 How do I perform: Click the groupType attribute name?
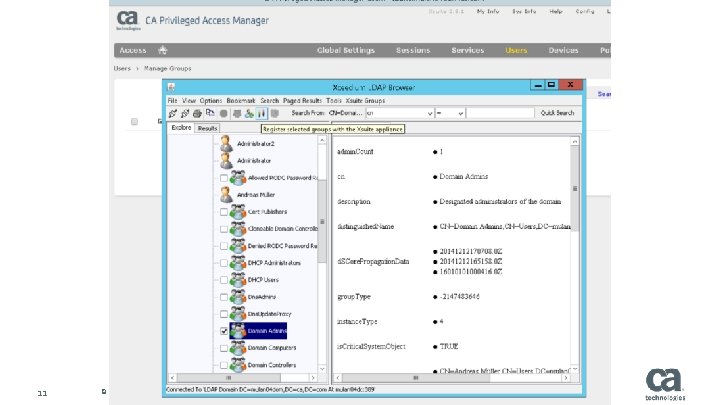click(x=354, y=297)
